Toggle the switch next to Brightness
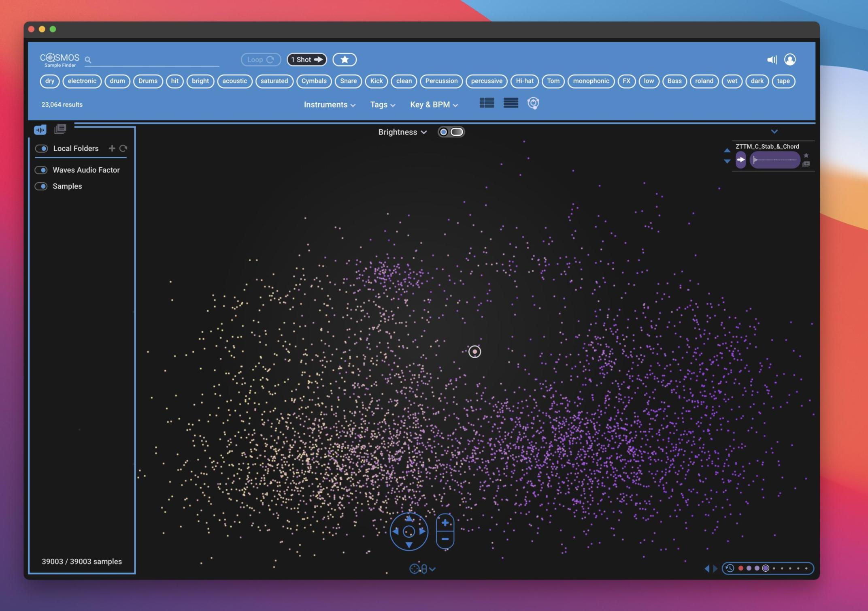Viewport: 868px width, 611px height. tap(451, 132)
